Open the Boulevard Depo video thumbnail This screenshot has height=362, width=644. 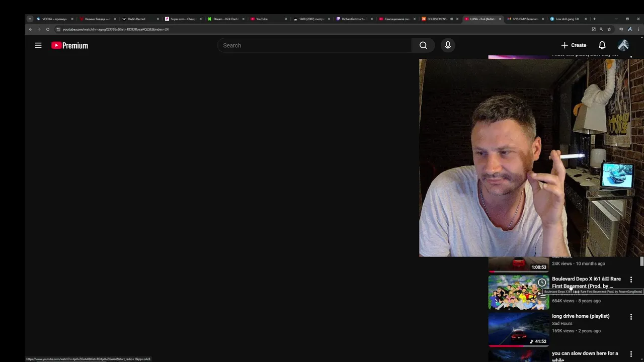(519, 292)
